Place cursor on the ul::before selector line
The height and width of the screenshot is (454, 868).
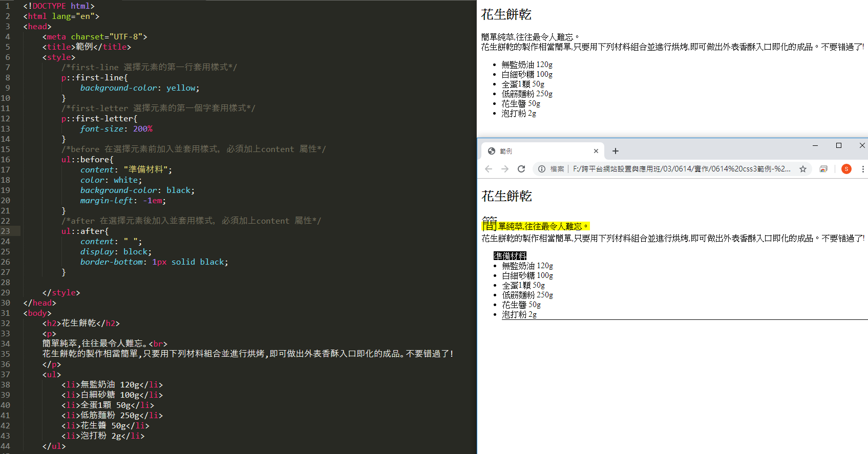[x=87, y=159]
